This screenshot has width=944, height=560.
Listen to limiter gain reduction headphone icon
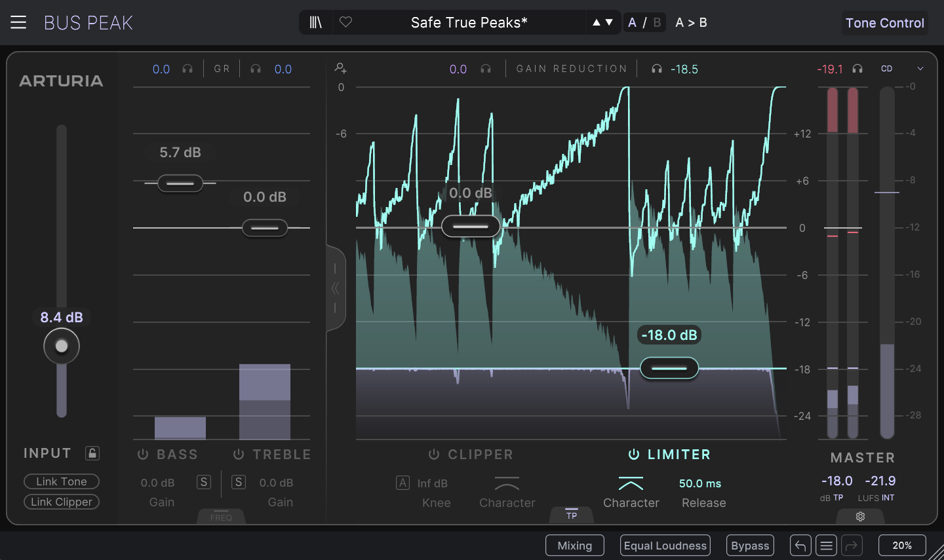pyautogui.click(x=656, y=69)
